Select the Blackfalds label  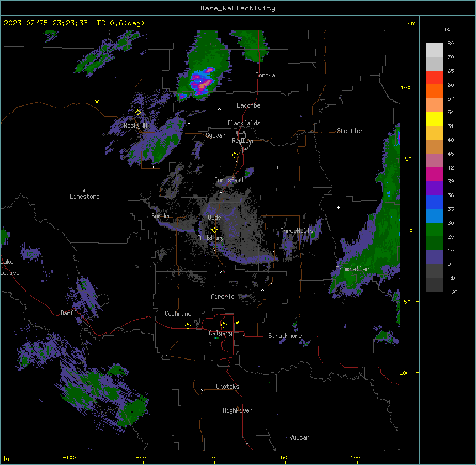[244, 123]
